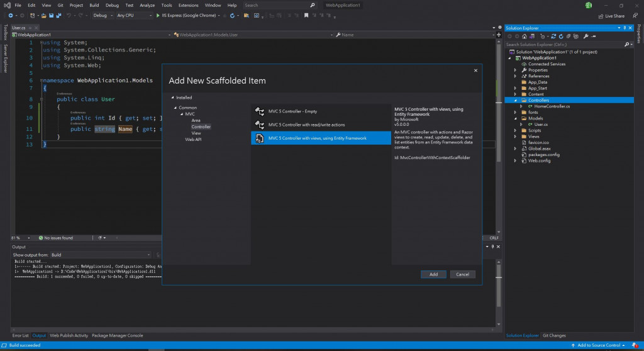Click the Visual Studio logo icon
The image size is (644, 351).
tap(7, 5)
